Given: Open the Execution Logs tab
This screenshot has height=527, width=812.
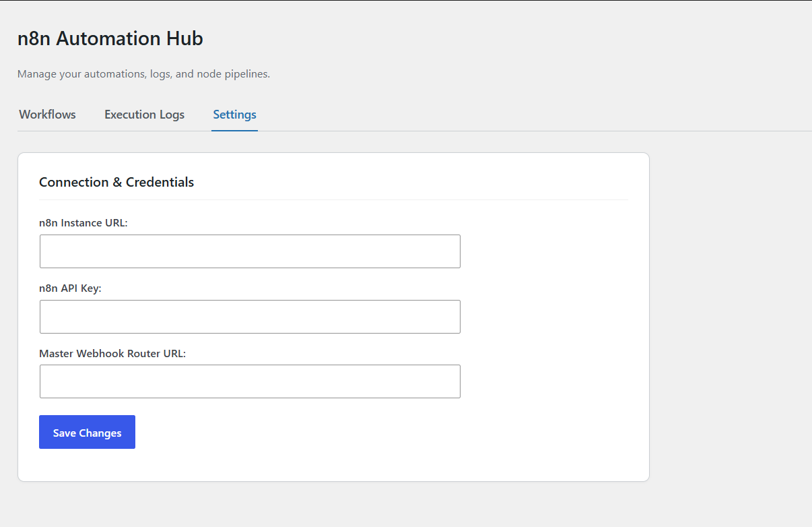Looking at the screenshot, I should point(144,115).
